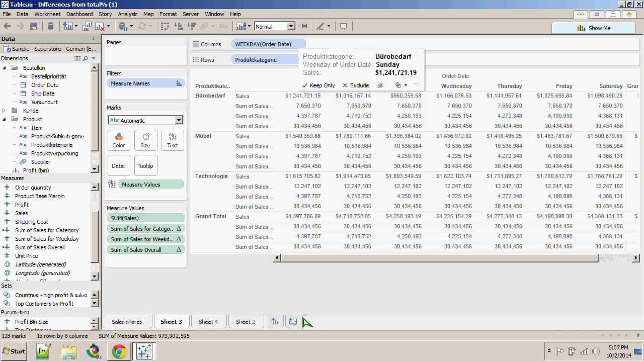Open the view-data dropdown arrow in the tooltip
This screenshot has width=644, height=362.
pyautogui.click(x=406, y=85)
